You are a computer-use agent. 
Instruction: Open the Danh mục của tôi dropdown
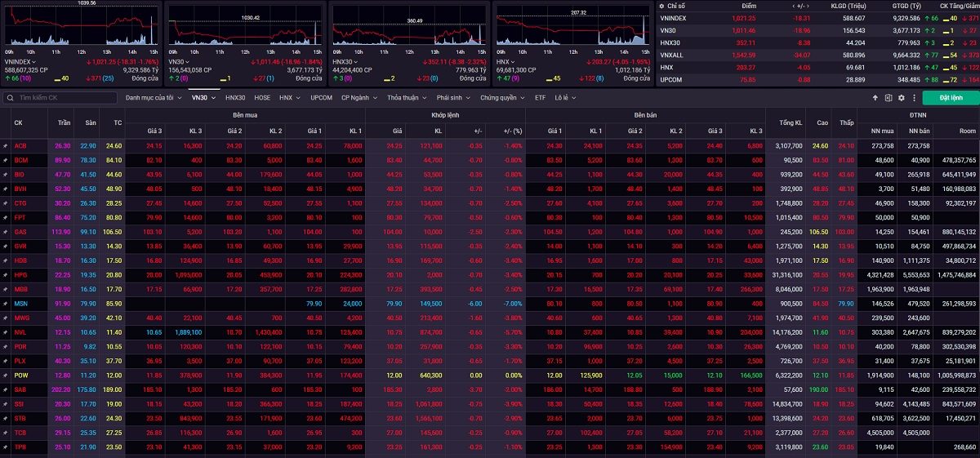coord(154,97)
